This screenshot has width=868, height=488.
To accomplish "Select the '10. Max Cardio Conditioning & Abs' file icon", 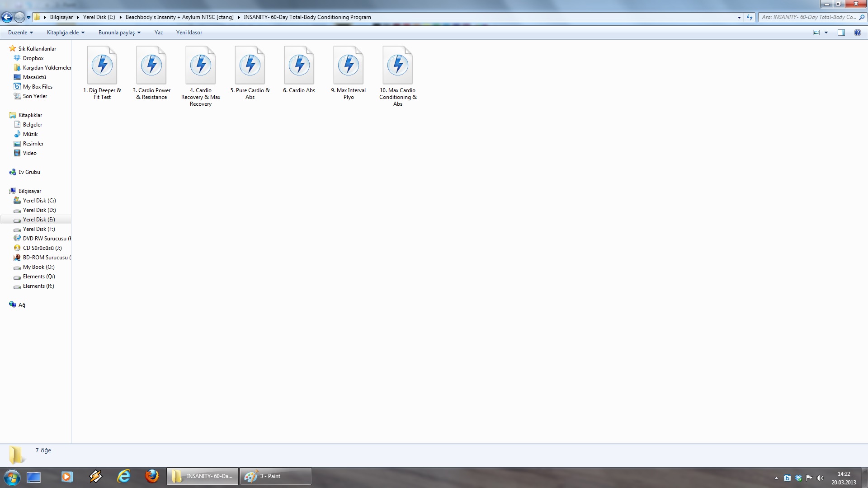I will (x=398, y=65).
